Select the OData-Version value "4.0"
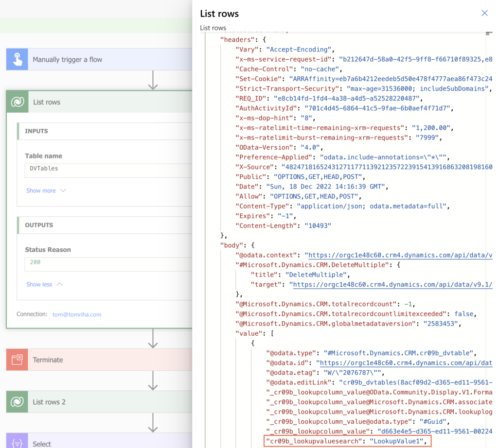This screenshot has width=498, height=448. 310,148
